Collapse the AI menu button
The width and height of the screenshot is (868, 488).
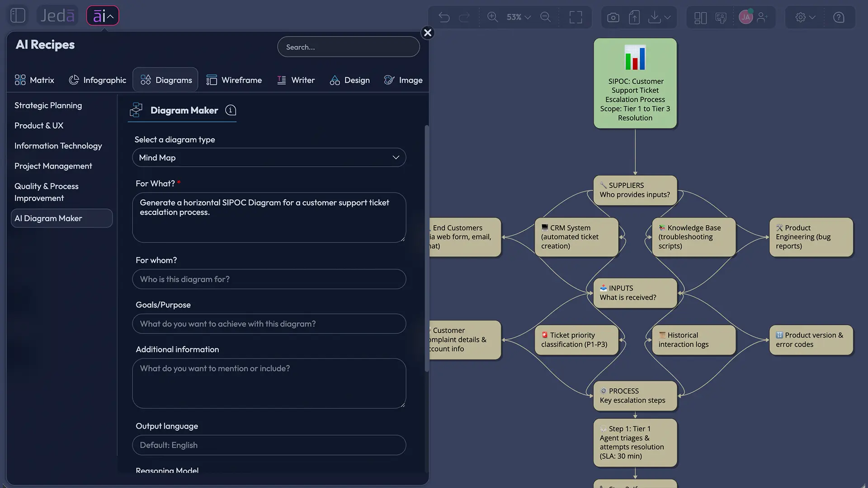[x=103, y=16]
